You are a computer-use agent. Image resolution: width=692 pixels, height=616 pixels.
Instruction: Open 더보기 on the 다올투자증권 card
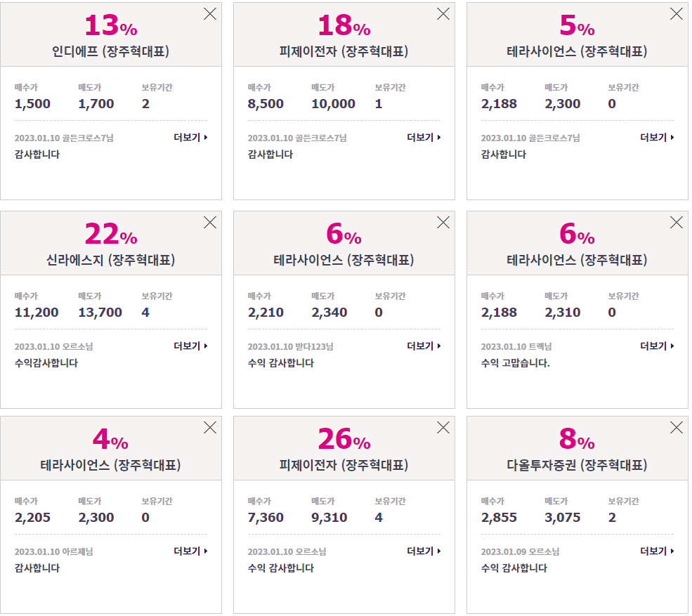[657, 551]
